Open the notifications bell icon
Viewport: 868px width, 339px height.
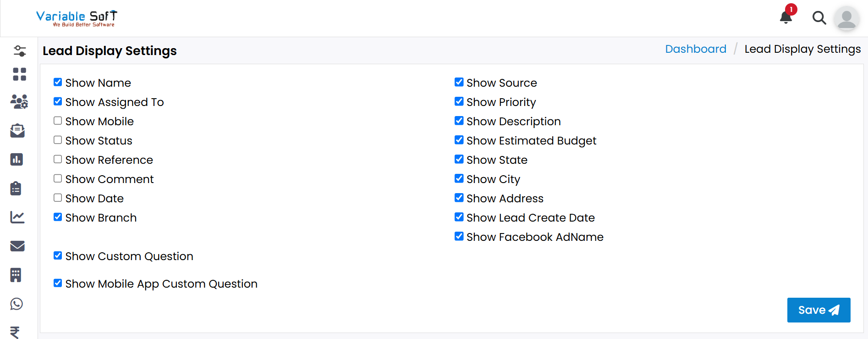point(786,17)
